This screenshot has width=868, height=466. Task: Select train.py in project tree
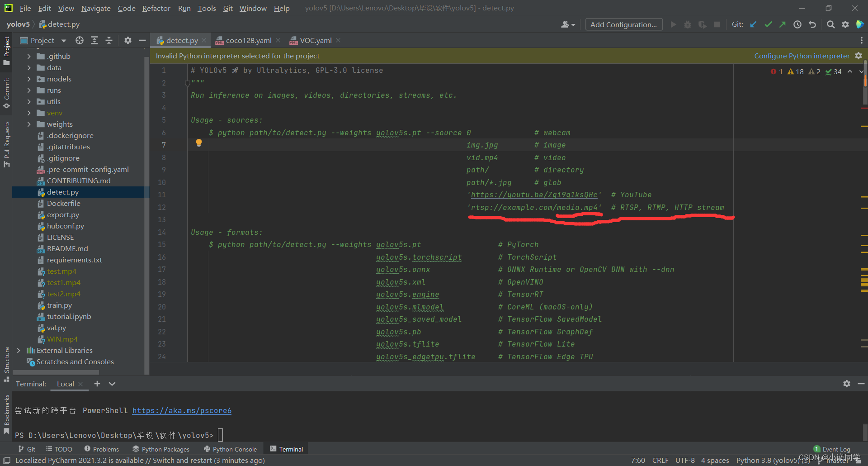click(59, 305)
